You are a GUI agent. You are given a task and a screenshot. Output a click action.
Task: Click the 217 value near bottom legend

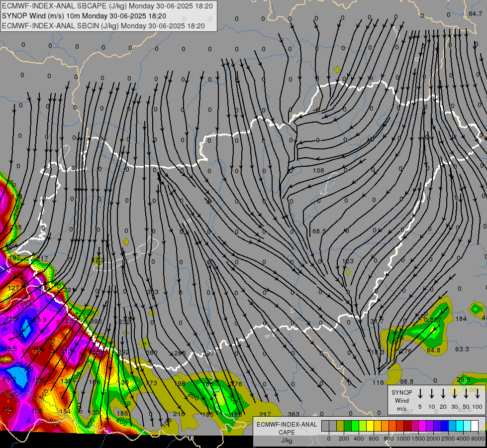point(265,414)
